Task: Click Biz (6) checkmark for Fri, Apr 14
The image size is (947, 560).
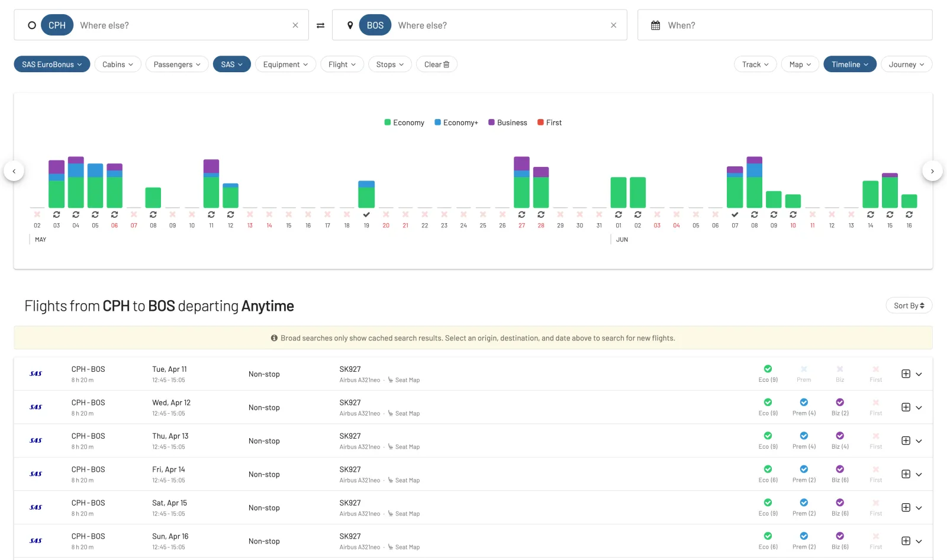Action: (x=840, y=469)
